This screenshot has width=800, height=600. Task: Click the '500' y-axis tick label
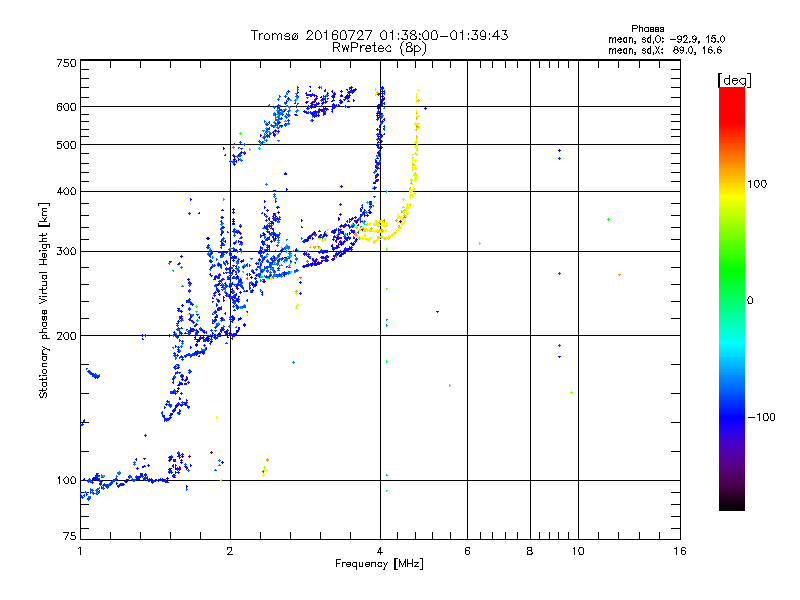(x=66, y=145)
